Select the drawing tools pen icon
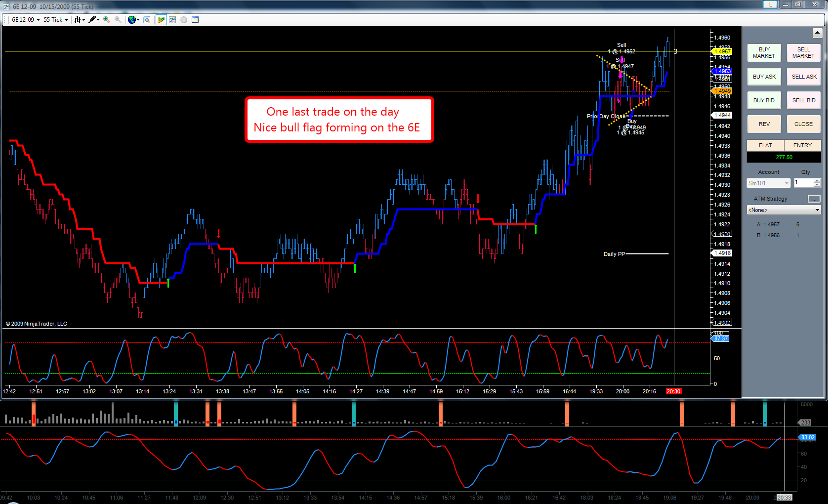 (92, 20)
